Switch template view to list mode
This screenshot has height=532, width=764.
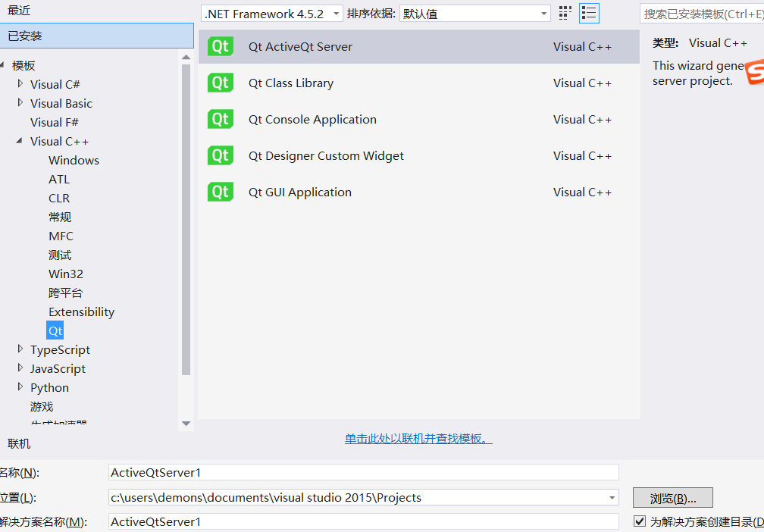pyautogui.click(x=589, y=13)
